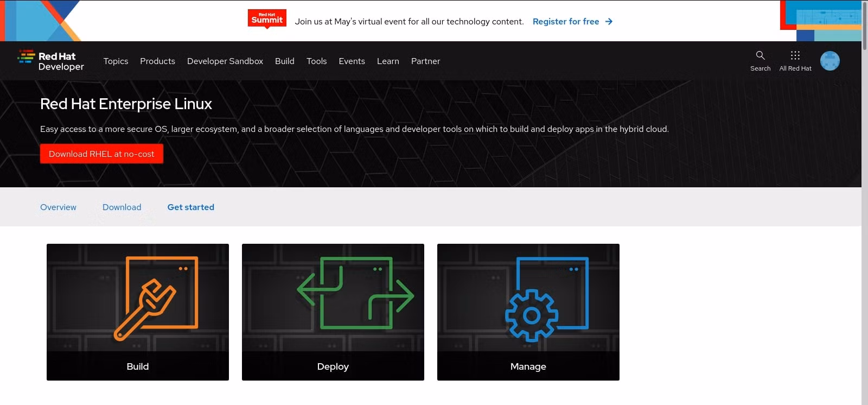Viewport: 868px width, 405px height.
Task: Click the Red Hat Summit badge
Action: point(267,18)
